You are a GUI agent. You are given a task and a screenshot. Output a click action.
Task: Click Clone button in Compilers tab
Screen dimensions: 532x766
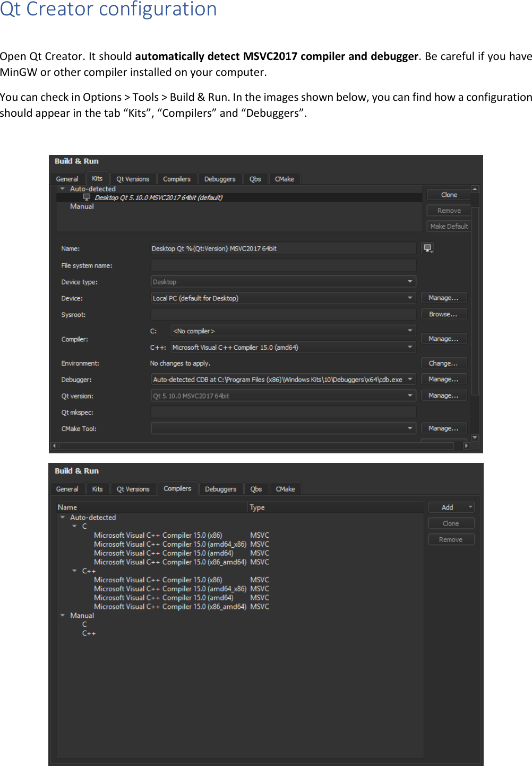tap(451, 523)
